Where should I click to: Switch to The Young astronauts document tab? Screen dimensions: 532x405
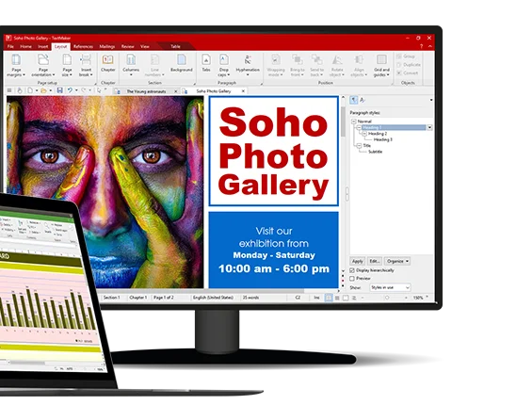pyautogui.click(x=146, y=91)
